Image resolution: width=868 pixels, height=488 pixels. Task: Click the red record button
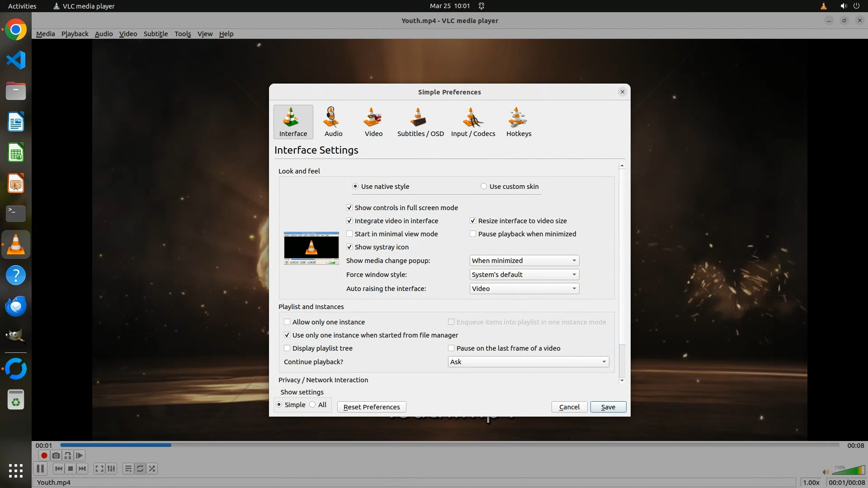[44, 455]
